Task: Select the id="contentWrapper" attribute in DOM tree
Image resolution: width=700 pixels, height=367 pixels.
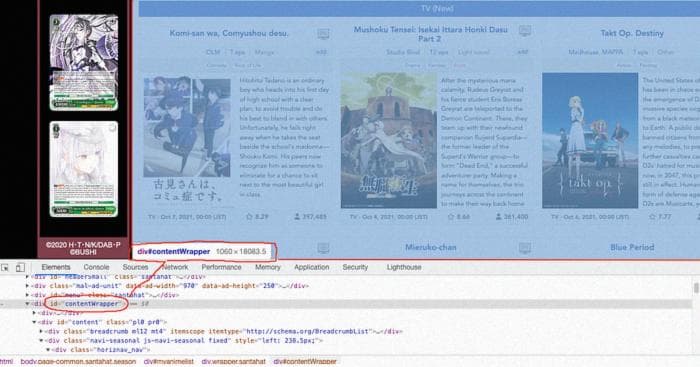Action: pos(85,304)
